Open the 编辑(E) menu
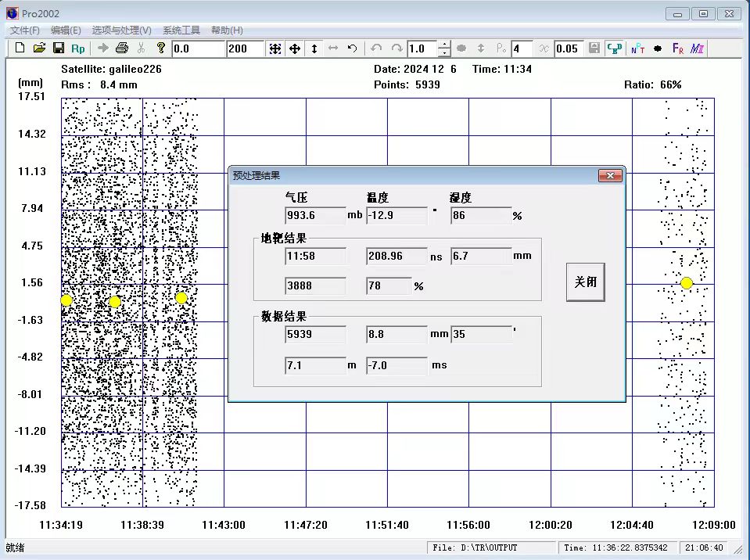 click(x=66, y=31)
